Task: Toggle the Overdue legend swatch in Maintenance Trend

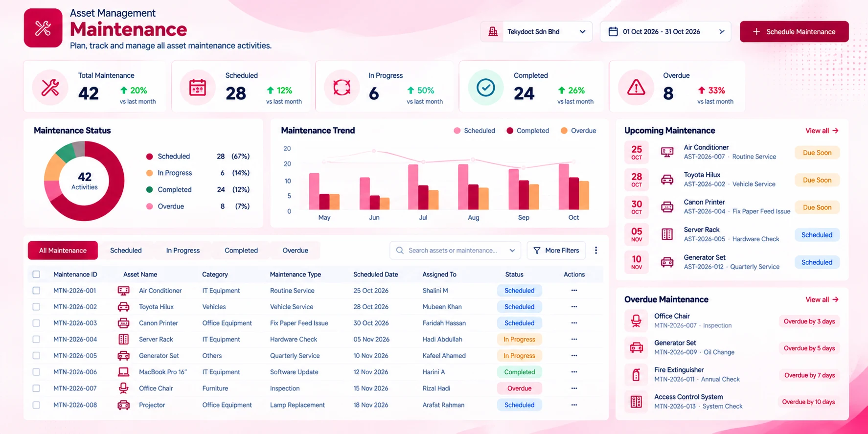Action: pyautogui.click(x=564, y=131)
